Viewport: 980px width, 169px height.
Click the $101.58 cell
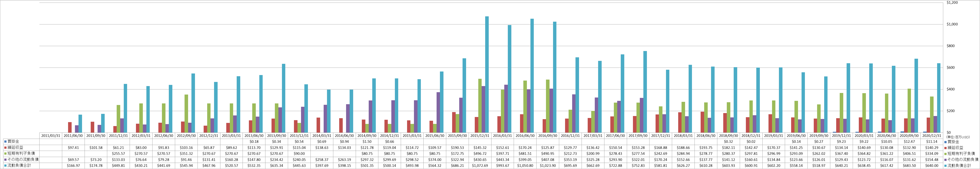pyautogui.click(x=96, y=147)
